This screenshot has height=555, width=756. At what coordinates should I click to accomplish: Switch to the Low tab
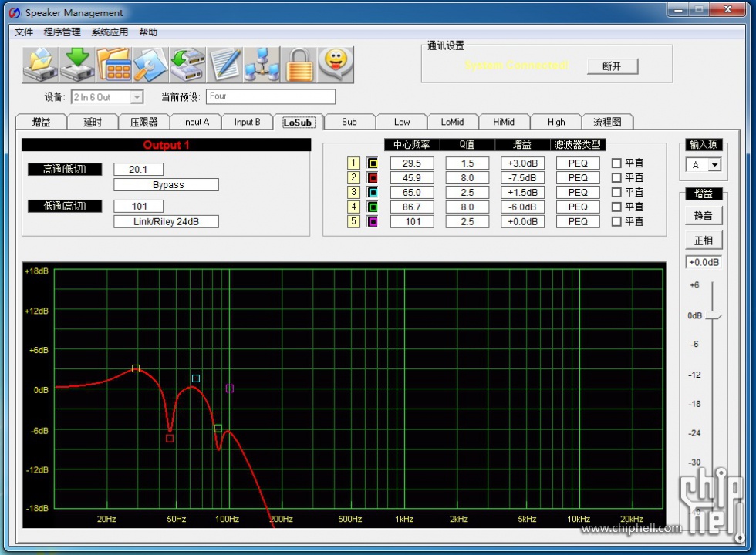(x=402, y=123)
